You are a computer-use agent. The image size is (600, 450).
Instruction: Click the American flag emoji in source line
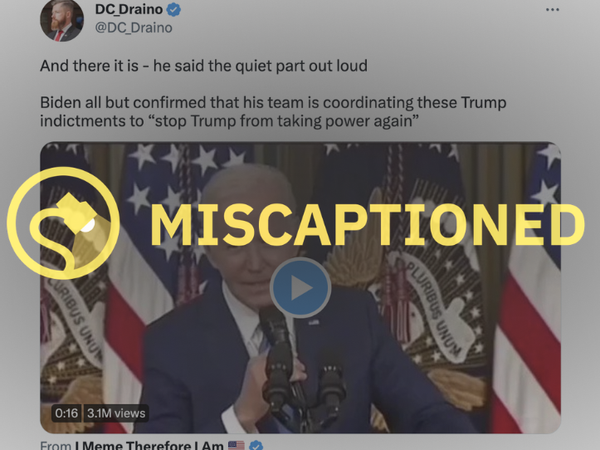[x=236, y=445]
